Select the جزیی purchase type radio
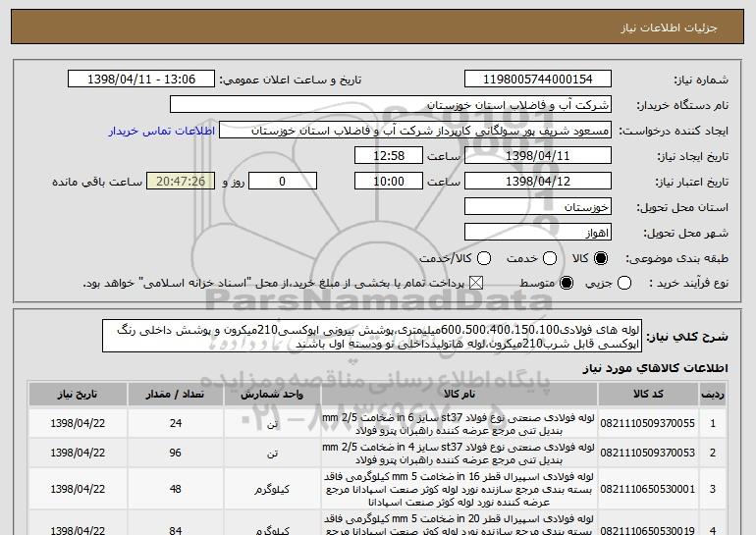This screenshot has width=756, height=535. [x=624, y=283]
